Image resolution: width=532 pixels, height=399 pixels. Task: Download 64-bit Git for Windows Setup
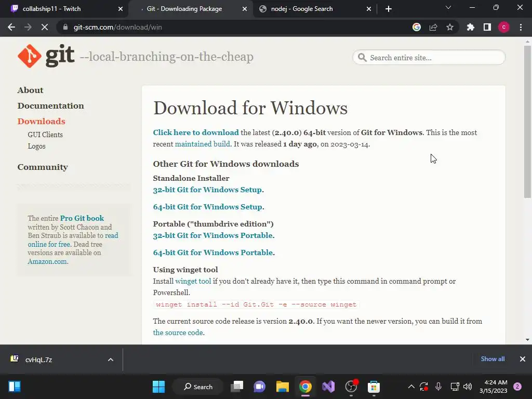[208, 207]
